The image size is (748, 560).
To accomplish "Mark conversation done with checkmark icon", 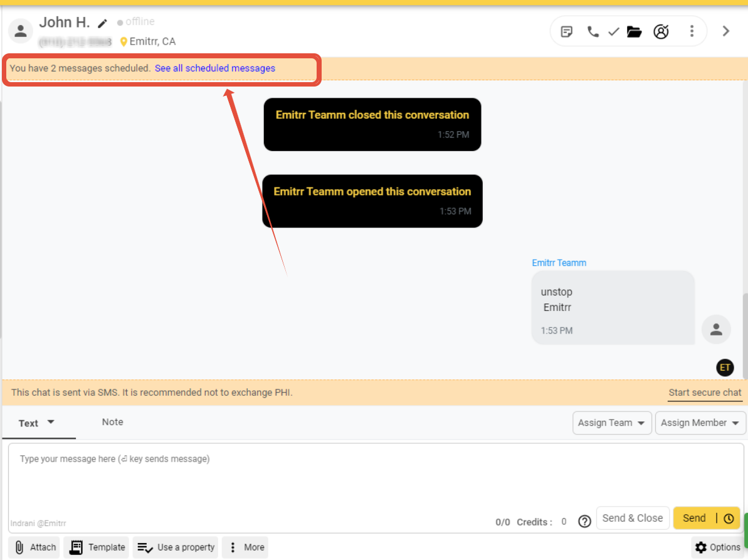I will coord(613,32).
